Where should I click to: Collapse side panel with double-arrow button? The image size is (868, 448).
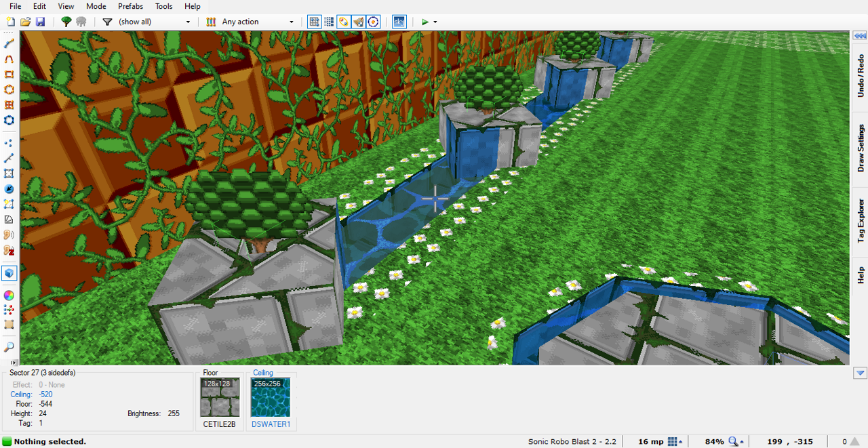tap(860, 36)
